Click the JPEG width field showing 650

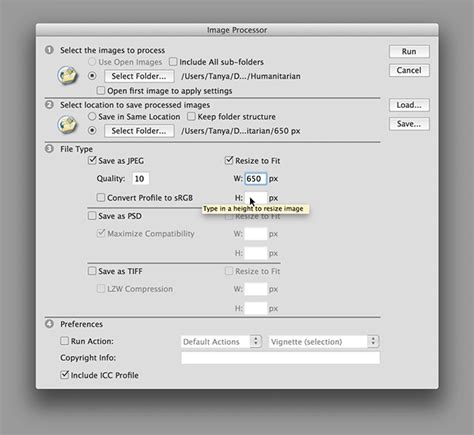tap(256, 179)
